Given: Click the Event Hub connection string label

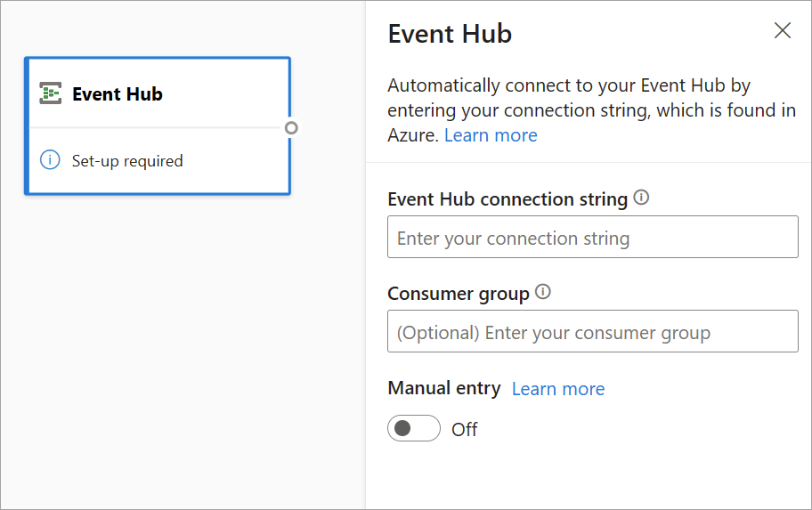Looking at the screenshot, I should (507, 199).
